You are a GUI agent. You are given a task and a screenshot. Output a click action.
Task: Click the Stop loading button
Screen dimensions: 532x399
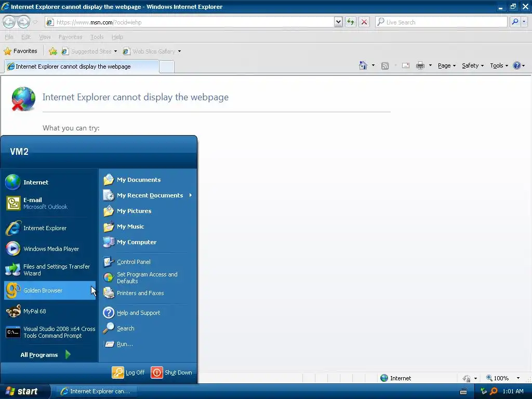tap(364, 22)
